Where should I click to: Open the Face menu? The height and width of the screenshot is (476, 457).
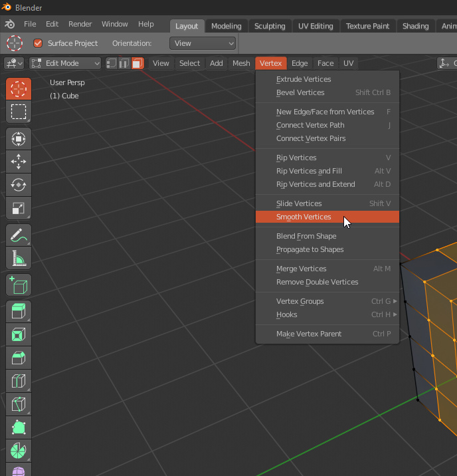[x=325, y=63]
